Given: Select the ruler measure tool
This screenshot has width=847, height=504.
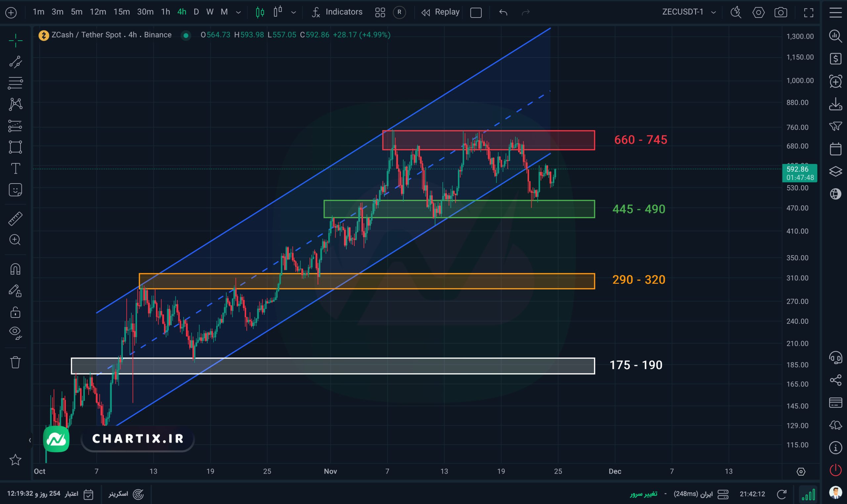Looking at the screenshot, I should point(15,219).
